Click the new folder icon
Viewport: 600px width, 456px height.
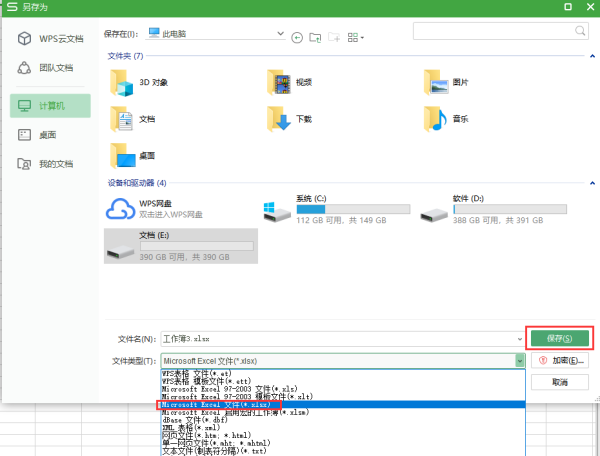(x=334, y=37)
